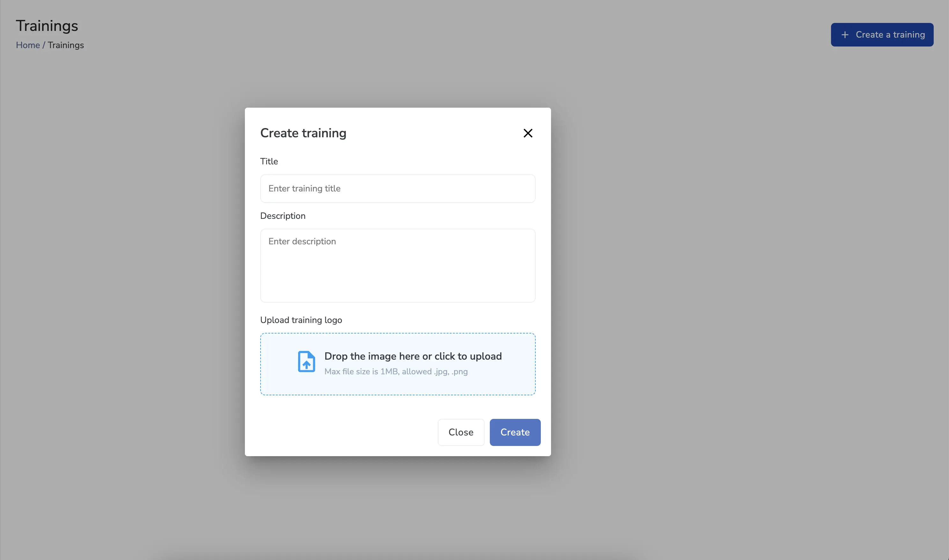Screen dimensions: 949x560
Task: Focus the Enter description text area
Action: [397, 266]
